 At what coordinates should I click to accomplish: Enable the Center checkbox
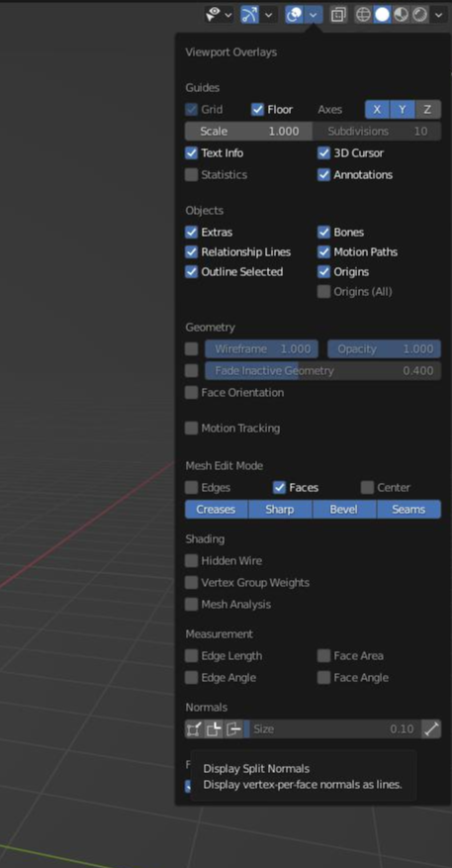367,488
